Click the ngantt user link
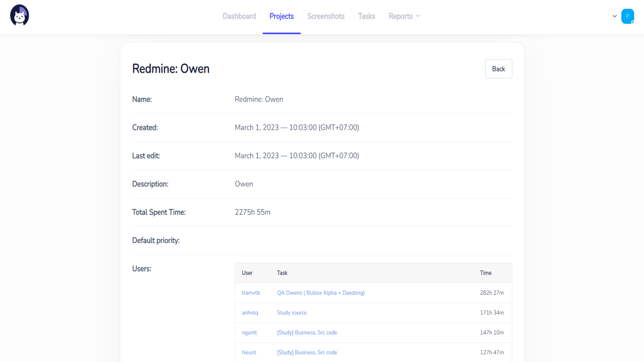 (x=249, y=333)
